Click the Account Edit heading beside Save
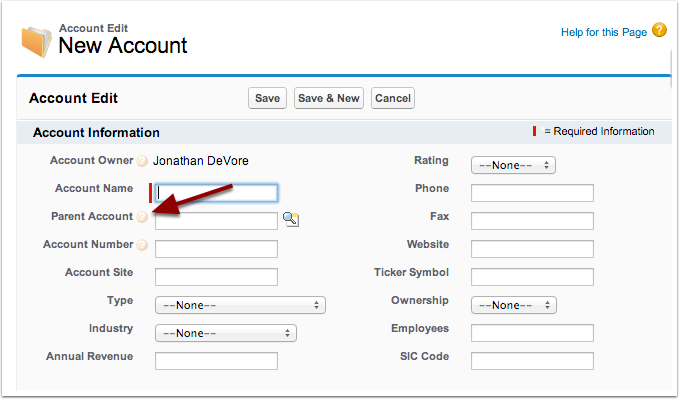 [x=73, y=98]
